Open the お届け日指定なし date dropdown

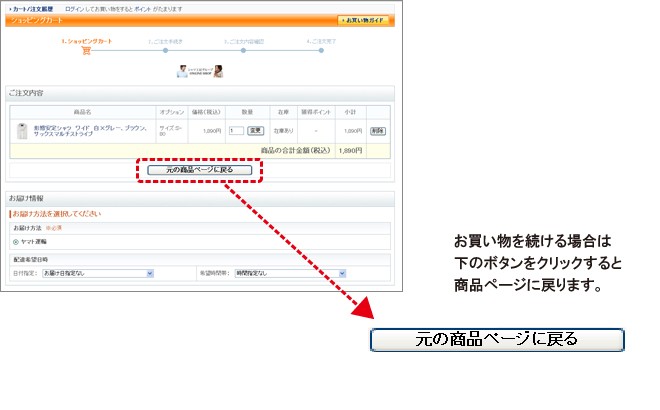pos(98,274)
